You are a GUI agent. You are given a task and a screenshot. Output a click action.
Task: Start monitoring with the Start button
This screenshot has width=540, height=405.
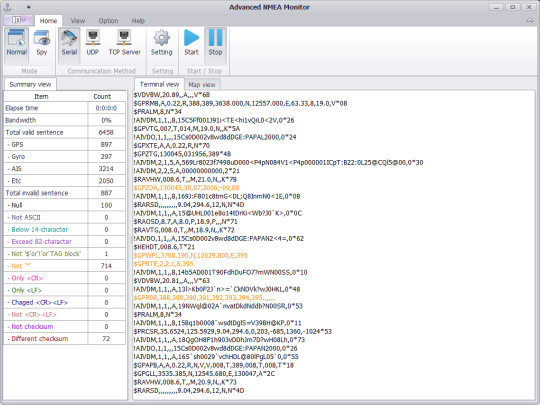click(191, 43)
